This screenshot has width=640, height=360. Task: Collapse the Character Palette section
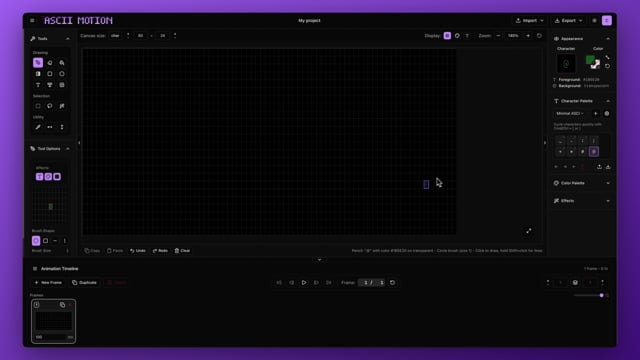pyautogui.click(x=608, y=101)
